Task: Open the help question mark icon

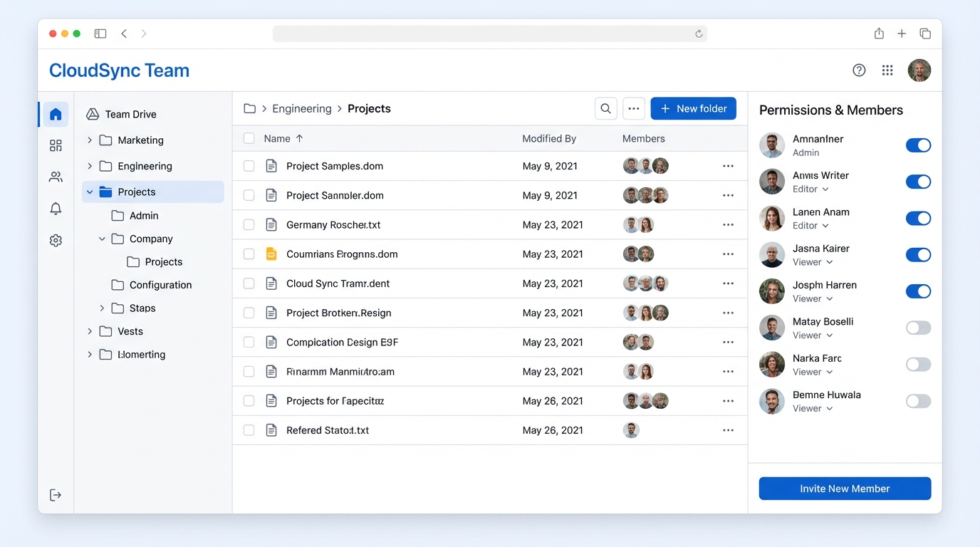Action: coord(859,70)
